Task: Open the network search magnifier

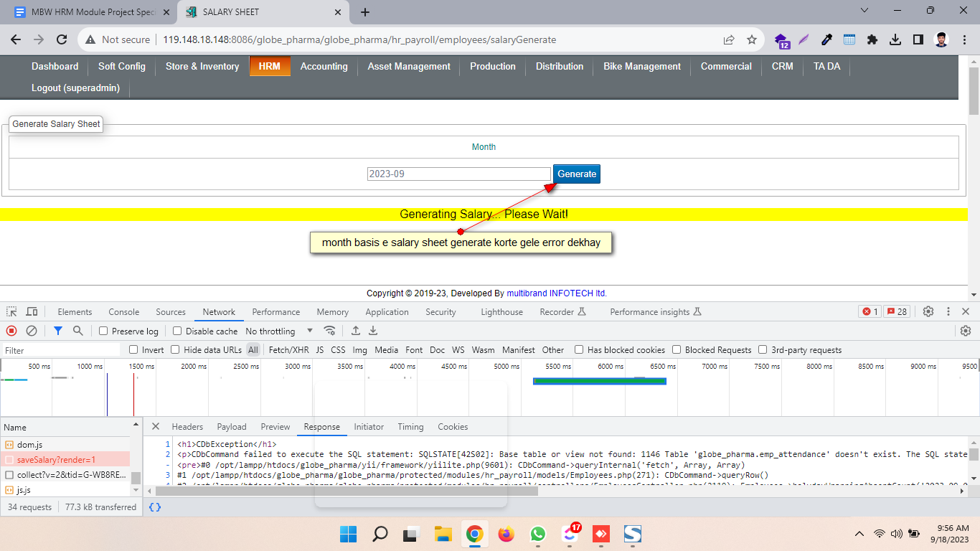Action: pos(77,331)
